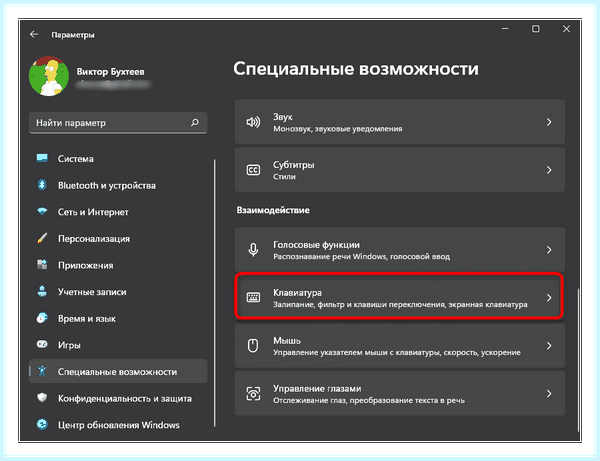Click the Игры gamepad icon
Screen dimensions: 600x461
click(x=42, y=344)
